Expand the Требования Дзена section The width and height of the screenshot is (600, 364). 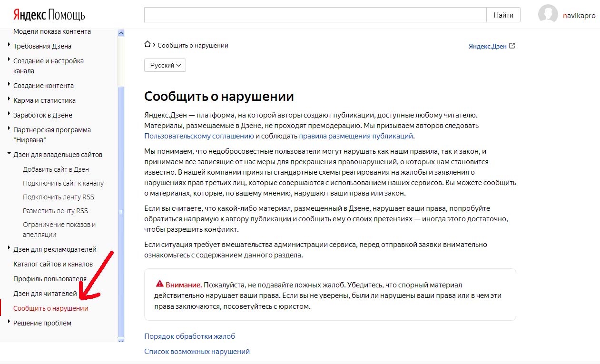[42, 46]
